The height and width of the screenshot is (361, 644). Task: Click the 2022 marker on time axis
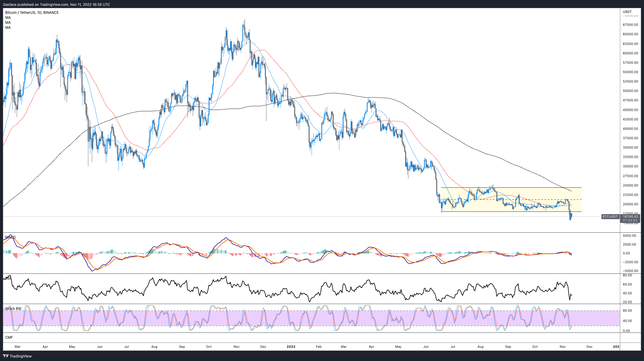(x=291, y=347)
